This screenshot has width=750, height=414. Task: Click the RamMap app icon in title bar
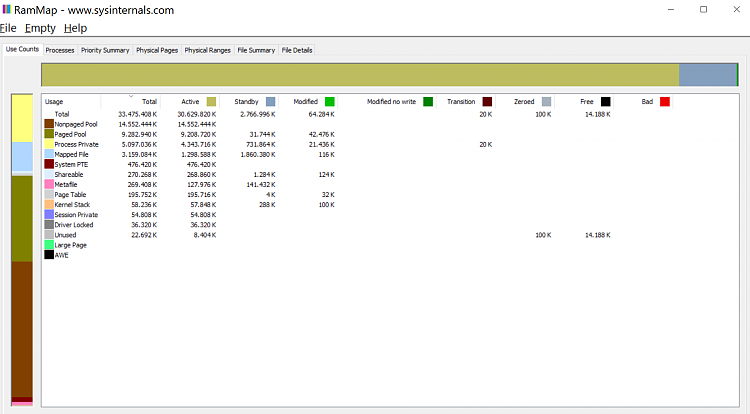pyautogui.click(x=8, y=9)
